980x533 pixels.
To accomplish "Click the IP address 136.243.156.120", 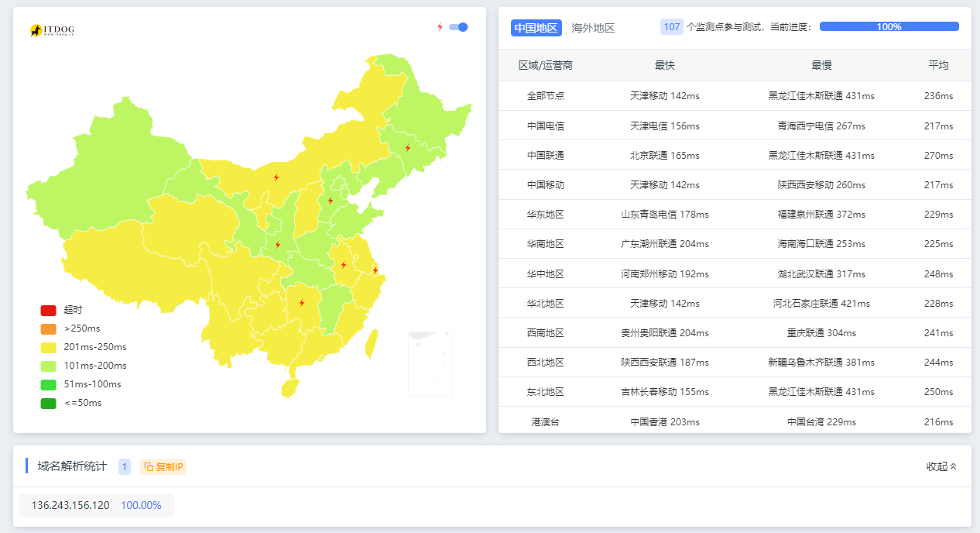I will click(x=70, y=505).
